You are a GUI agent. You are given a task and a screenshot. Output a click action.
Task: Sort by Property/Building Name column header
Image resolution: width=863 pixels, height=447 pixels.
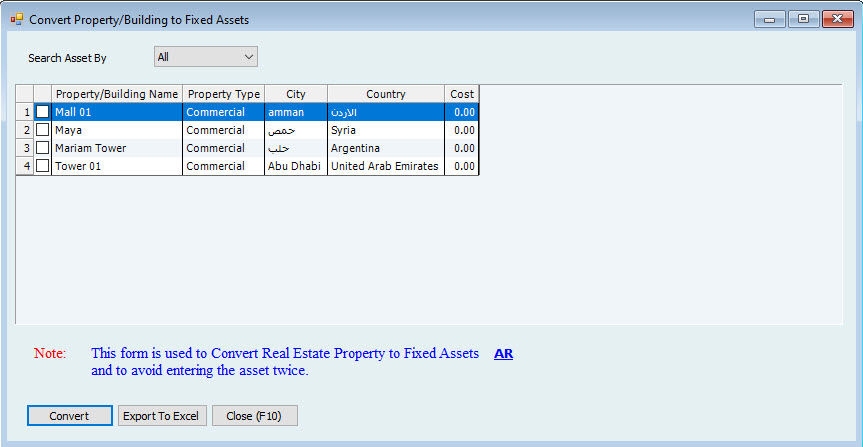(x=116, y=94)
